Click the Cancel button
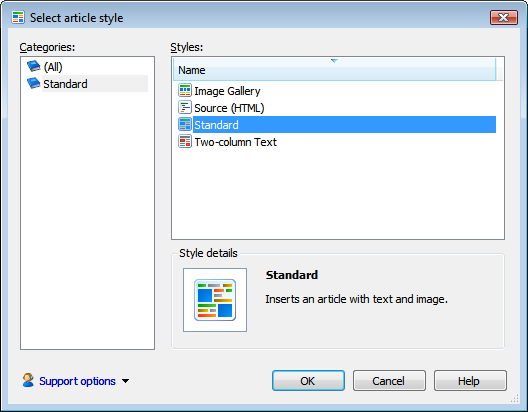The height and width of the screenshot is (412, 528). pyautogui.click(x=389, y=381)
